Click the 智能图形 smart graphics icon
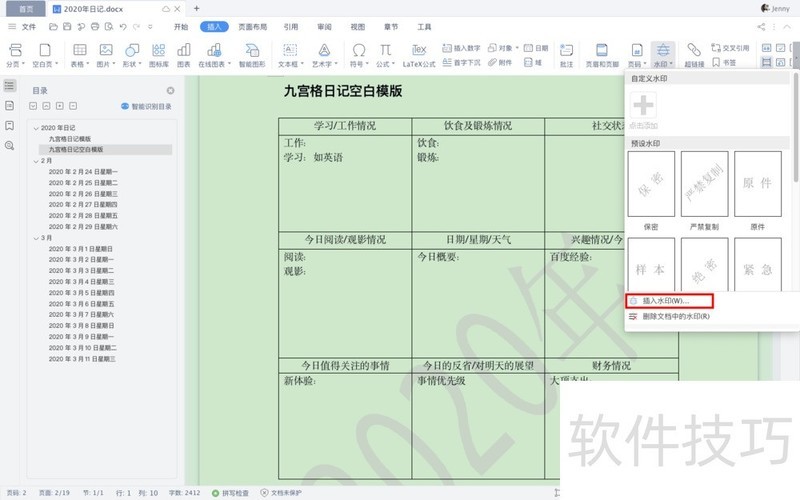Viewport: 800px width, 500px height. pos(252,51)
